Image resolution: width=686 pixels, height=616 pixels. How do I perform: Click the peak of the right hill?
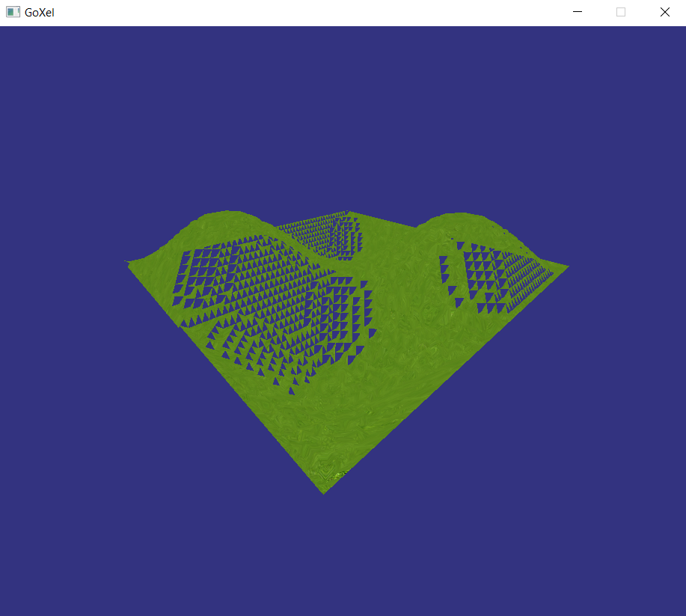coord(459,216)
